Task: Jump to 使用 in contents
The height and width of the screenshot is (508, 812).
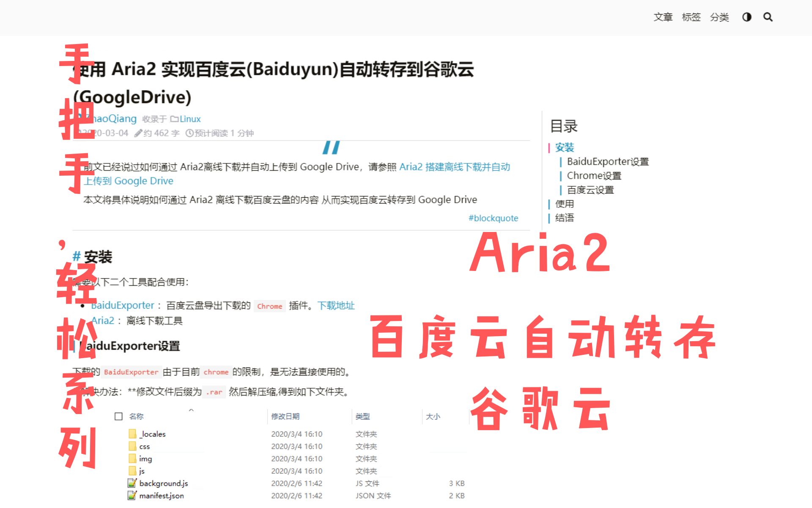Action: pyautogui.click(x=565, y=204)
